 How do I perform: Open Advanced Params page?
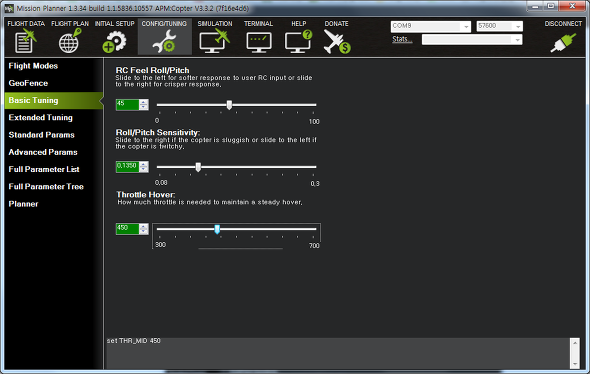43,152
